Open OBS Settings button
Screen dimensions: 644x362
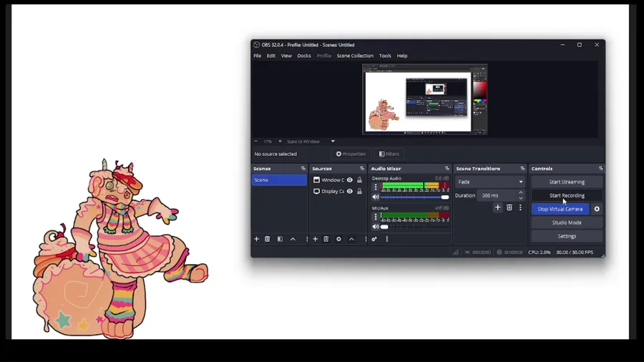click(x=567, y=236)
